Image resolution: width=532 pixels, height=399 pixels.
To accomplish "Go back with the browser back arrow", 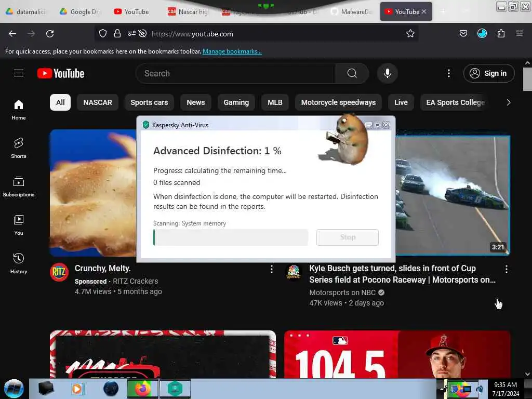I will [x=12, y=34].
